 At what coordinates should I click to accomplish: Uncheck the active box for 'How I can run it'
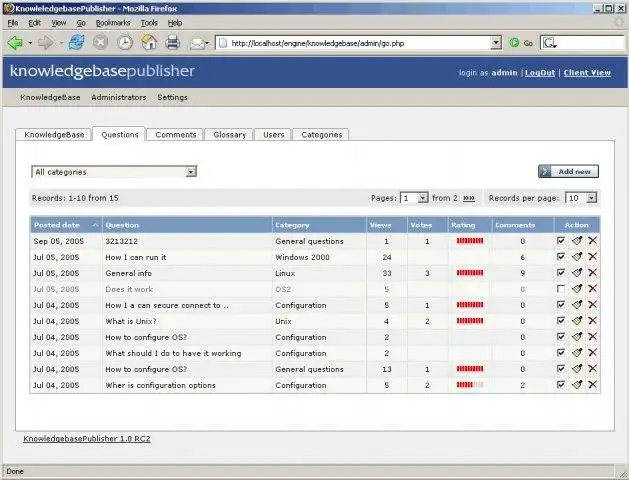[x=561, y=257]
